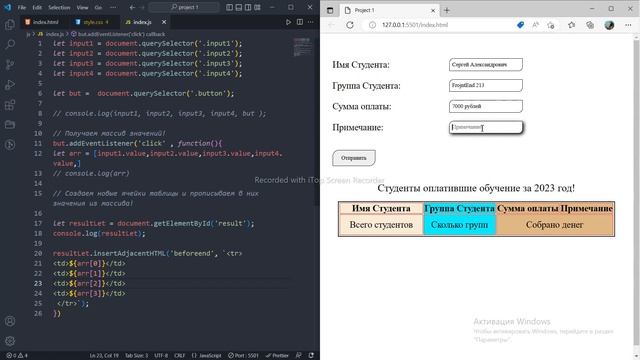
Task: Open errors and warnings in status bar
Action: coord(17,356)
